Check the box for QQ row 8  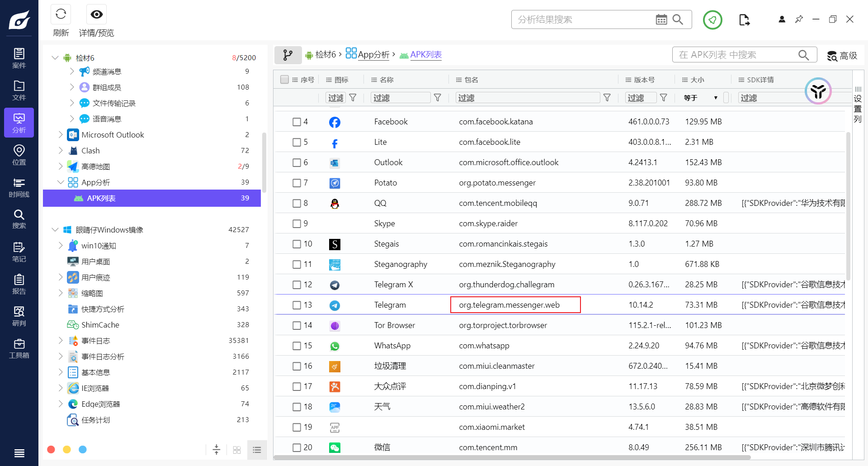(x=297, y=203)
